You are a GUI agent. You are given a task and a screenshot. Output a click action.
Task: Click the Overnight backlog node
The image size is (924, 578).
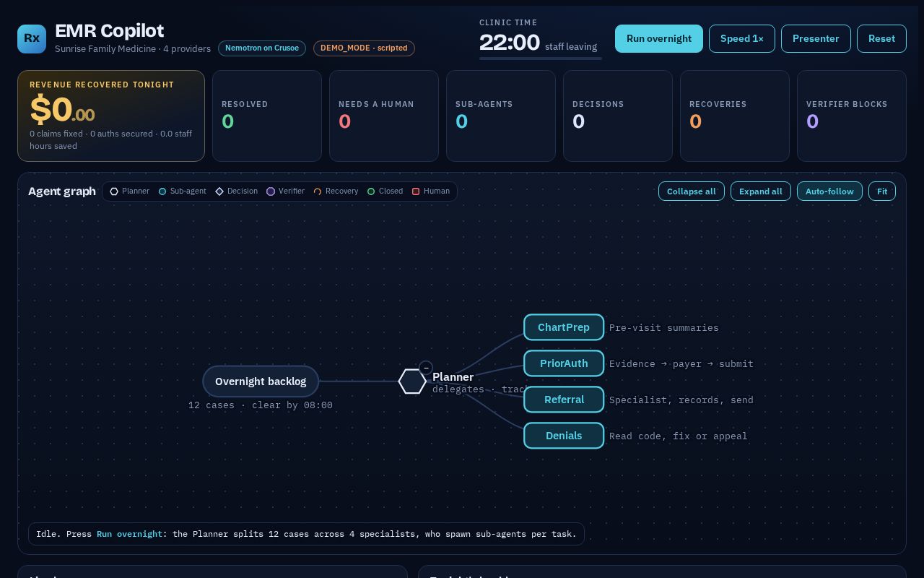click(x=261, y=381)
